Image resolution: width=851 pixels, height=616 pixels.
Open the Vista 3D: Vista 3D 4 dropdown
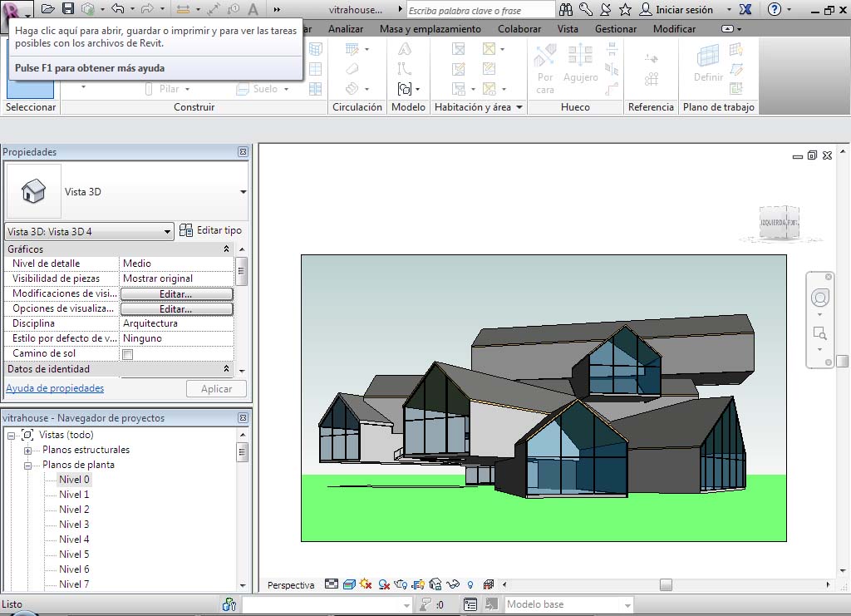[167, 232]
